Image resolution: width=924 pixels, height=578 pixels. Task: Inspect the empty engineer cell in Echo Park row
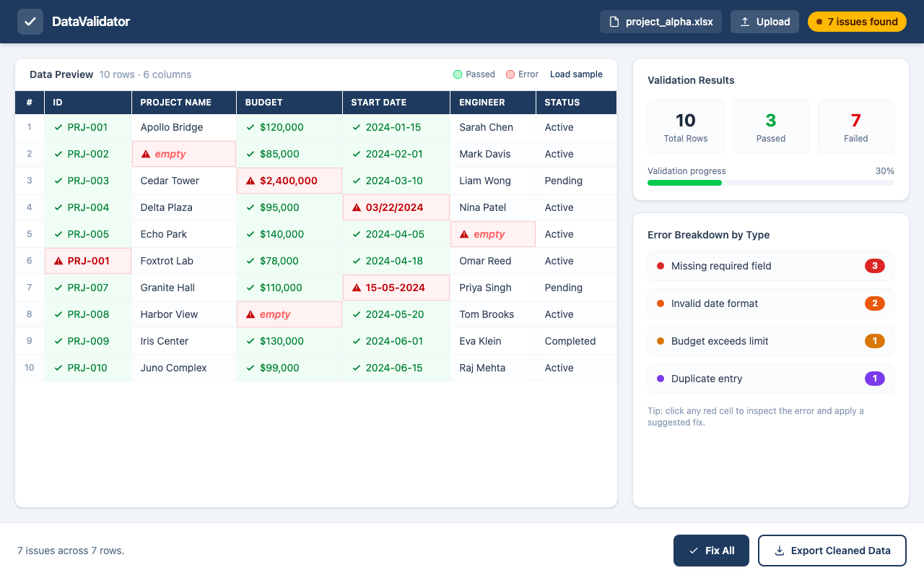point(493,234)
